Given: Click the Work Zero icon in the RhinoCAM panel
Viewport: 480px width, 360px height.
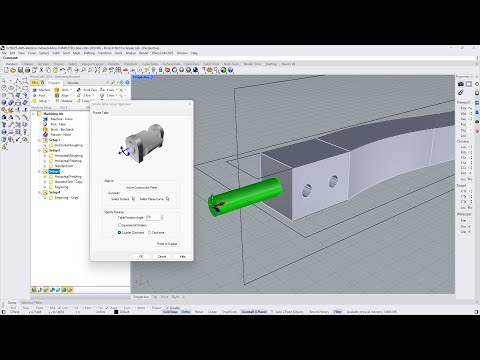Looking at the screenshot, I should click(x=79, y=90).
